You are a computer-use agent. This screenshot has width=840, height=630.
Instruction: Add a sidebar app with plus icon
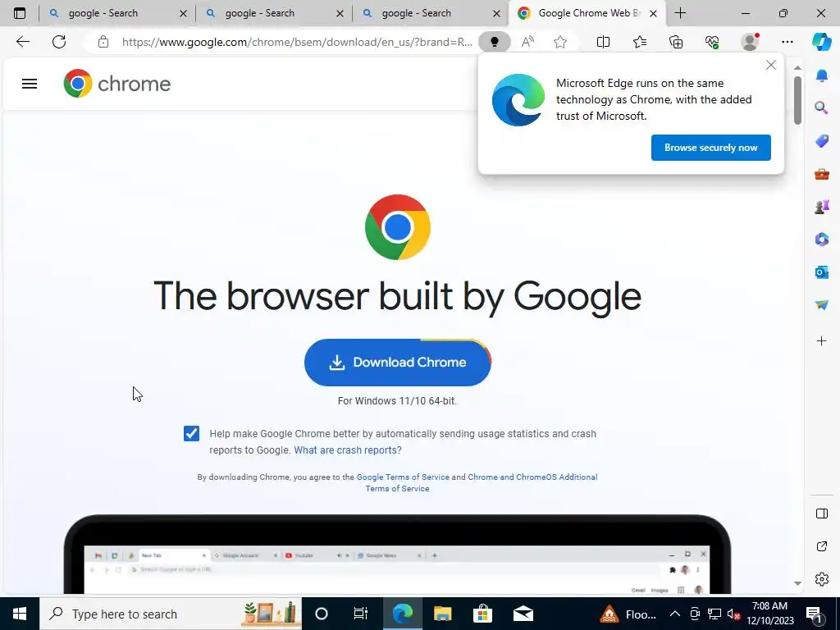[822, 340]
